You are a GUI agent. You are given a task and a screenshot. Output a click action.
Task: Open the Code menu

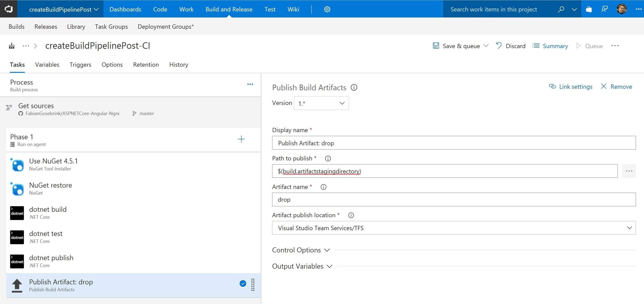tap(160, 9)
